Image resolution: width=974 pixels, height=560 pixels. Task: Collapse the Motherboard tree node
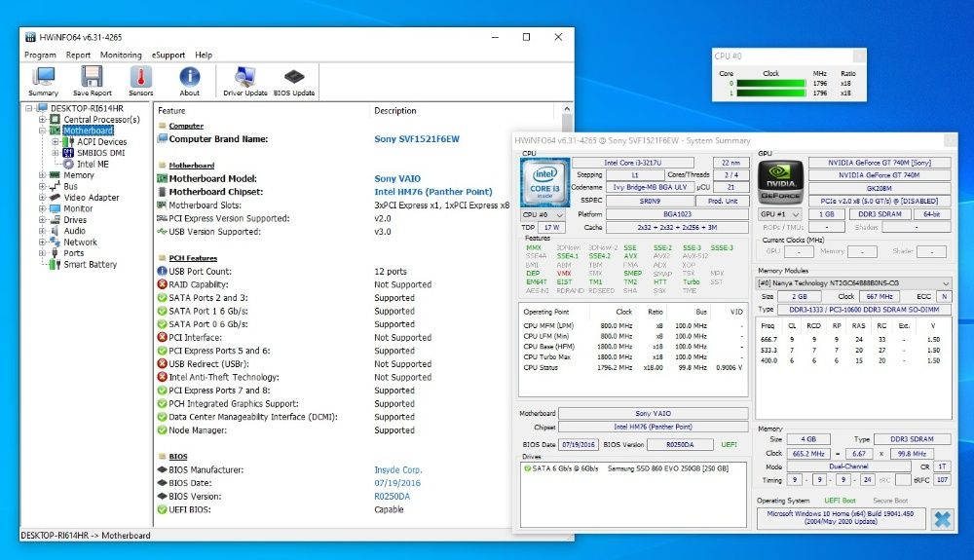42,131
